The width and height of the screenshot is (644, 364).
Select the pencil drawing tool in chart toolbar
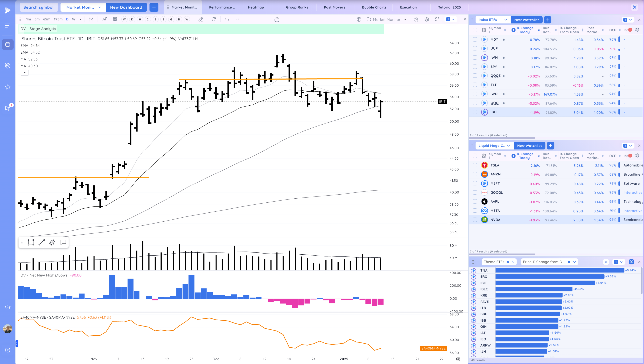click(x=201, y=19)
